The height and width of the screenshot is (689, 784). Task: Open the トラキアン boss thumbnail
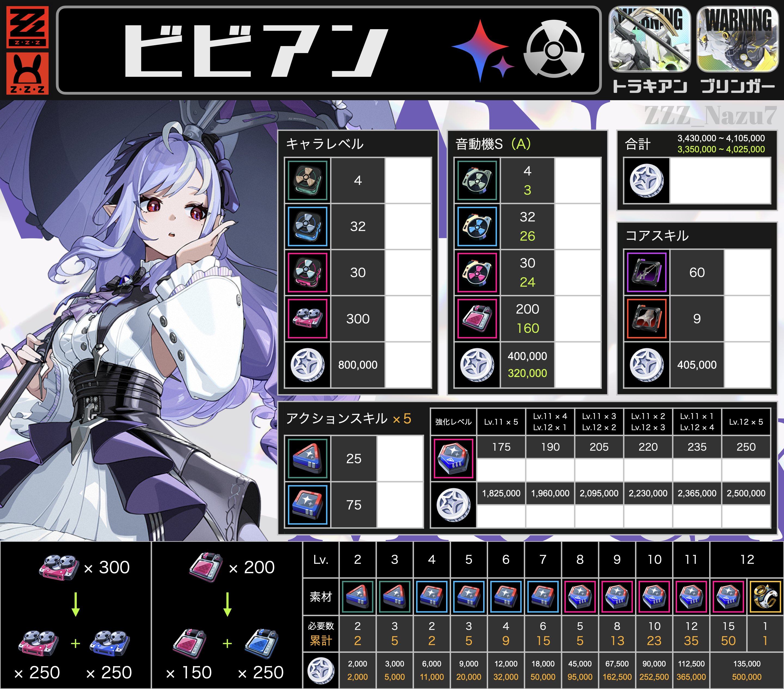coord(649,39)
